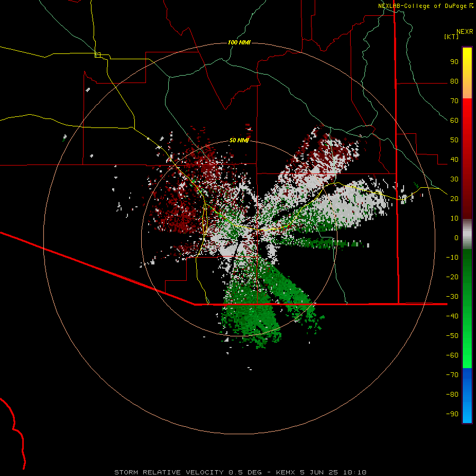Click the yellow top segment of color bar
The width and height of the screenshot is (476, 476).
tap(467, 73)
